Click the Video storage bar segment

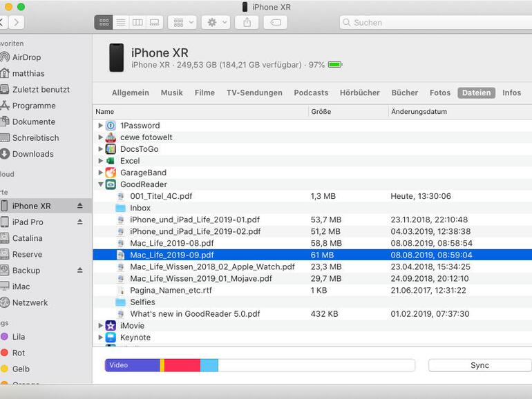click(x=133, y=365)
